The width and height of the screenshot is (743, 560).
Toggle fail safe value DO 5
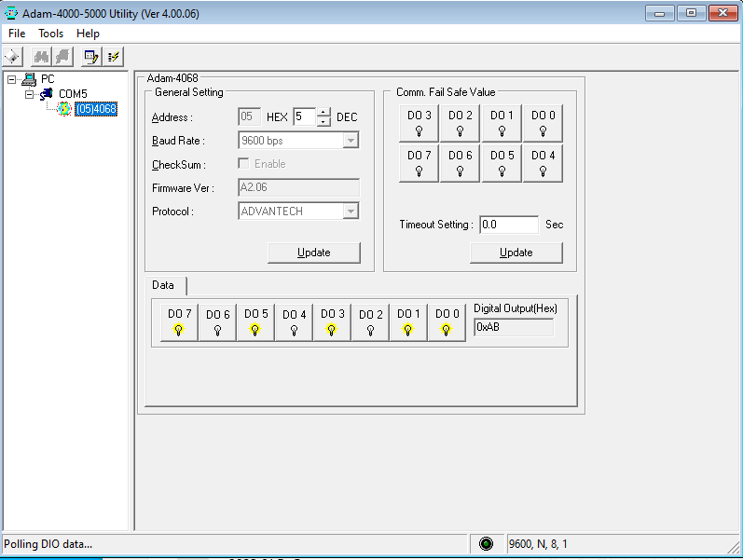pos(502,163)
